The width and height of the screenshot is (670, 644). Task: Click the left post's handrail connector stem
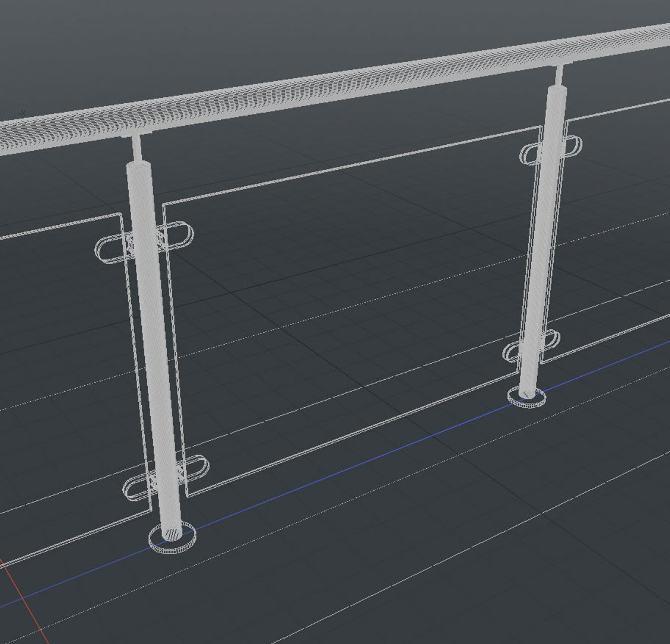(137, 148)
